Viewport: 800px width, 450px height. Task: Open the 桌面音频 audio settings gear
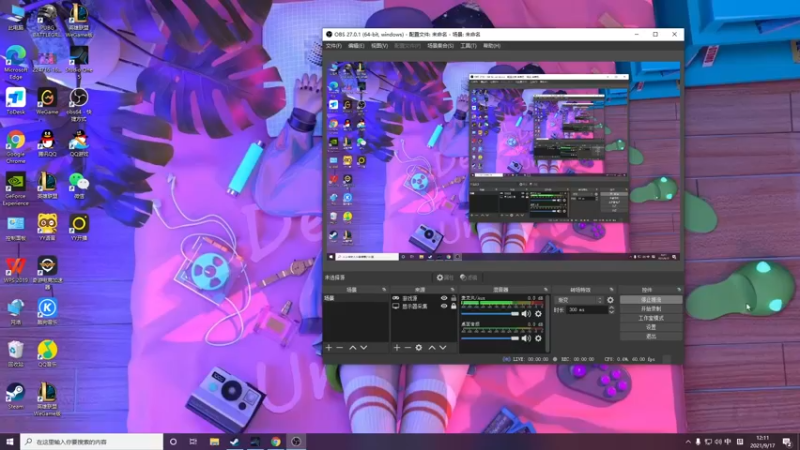[538, 338]
